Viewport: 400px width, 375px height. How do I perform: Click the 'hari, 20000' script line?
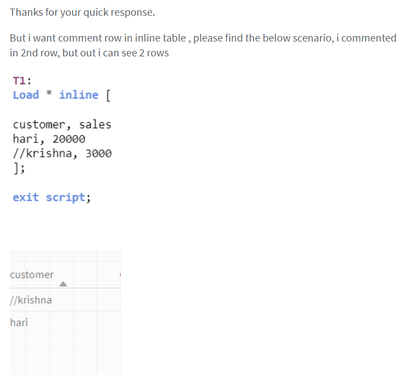(49, 139)
